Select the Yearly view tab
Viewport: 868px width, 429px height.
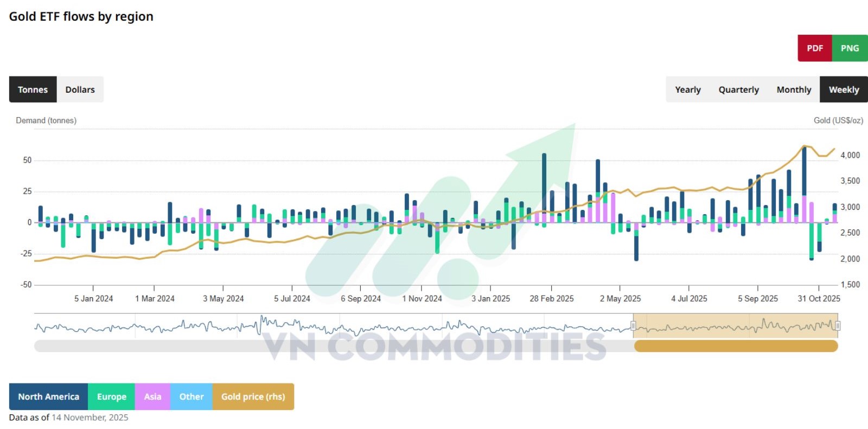(687, 89)
